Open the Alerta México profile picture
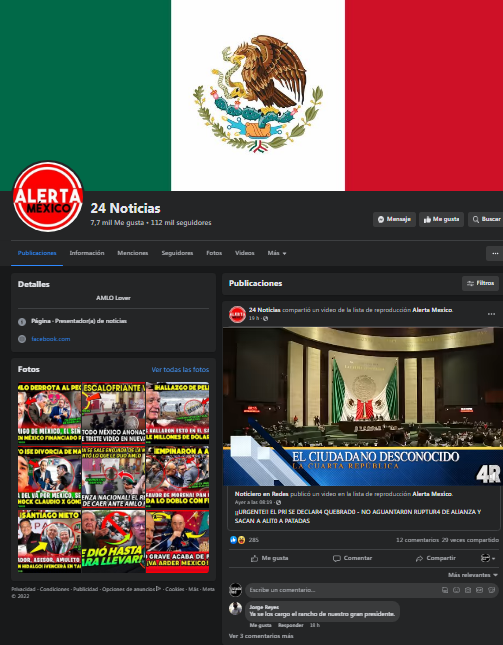The height and width of the screenshot is (645, 503). (x=48, y=196)
